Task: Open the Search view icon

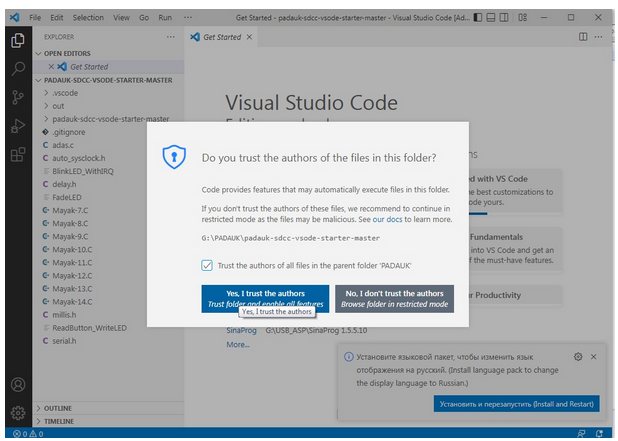Action: [x=17, y=69]
